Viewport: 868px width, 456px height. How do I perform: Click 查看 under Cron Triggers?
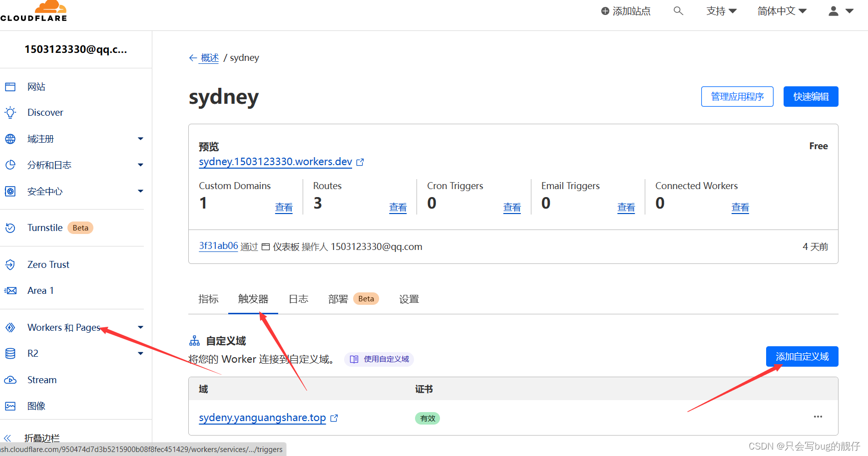point(512,208)
